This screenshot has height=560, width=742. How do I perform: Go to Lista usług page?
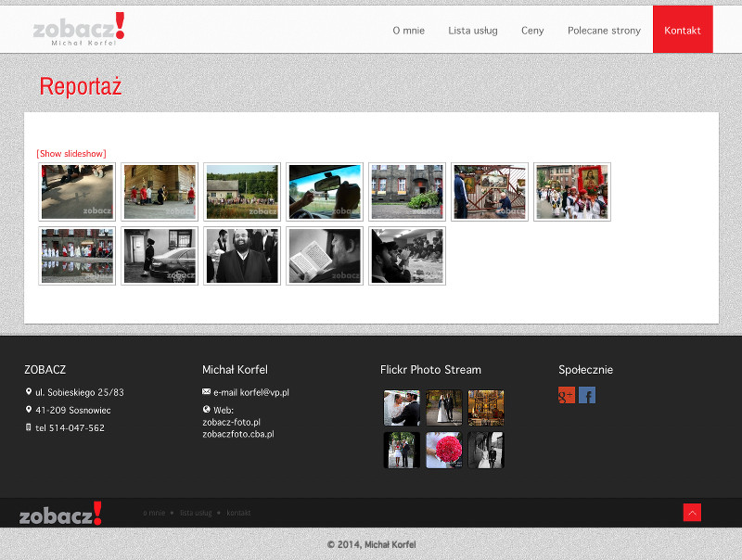click(473, 31)
